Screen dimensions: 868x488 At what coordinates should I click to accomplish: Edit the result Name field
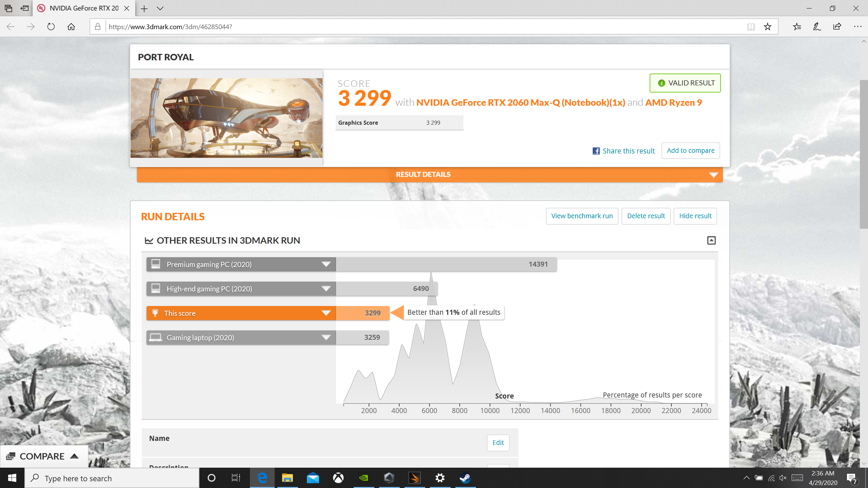point(498,443)
